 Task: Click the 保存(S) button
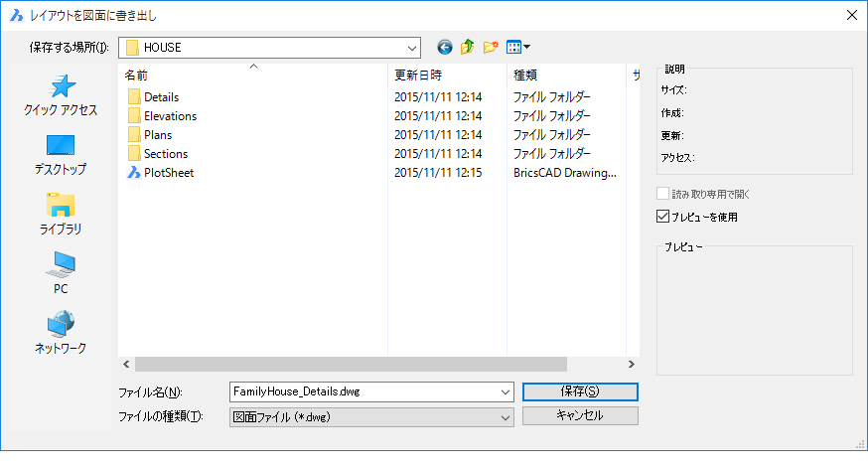(x=580, y=391)
